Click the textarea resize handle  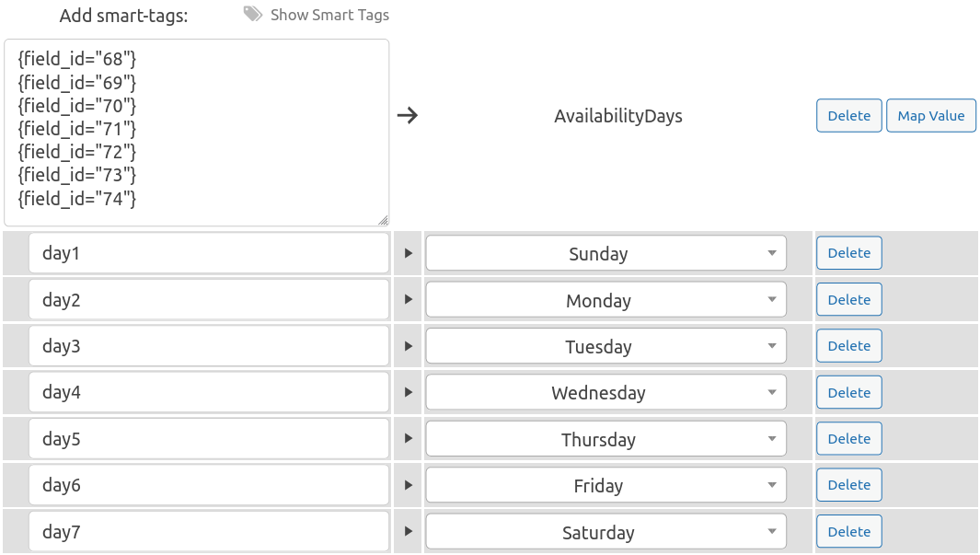pyautogui.click(x=383, y=220)
